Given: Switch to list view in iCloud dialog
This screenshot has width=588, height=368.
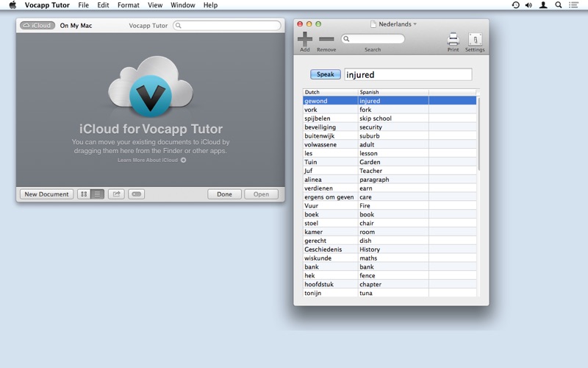Looking at the screenshot, I should click(x=97, y=194).
